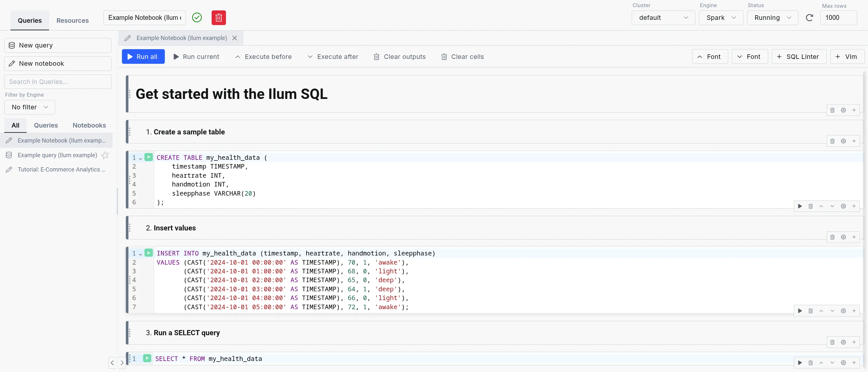868x372 pixels.
Task: Click the New notebook pencil icon
Action: tap(12, 63)
